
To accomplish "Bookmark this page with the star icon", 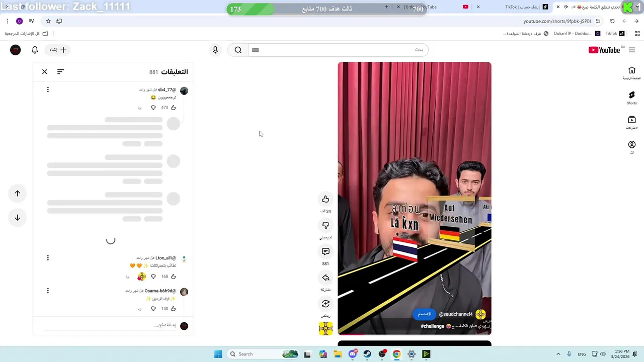I will point(48,21).
